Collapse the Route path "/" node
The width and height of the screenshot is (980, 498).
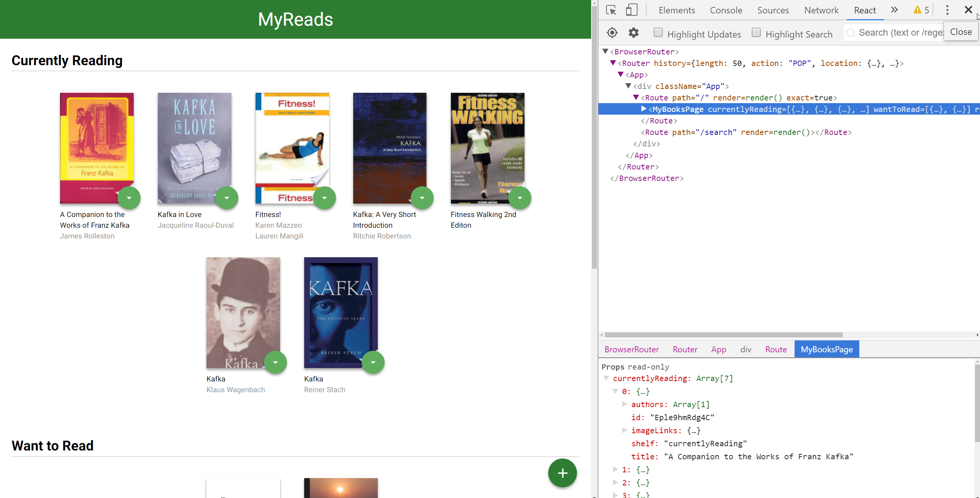636,97
